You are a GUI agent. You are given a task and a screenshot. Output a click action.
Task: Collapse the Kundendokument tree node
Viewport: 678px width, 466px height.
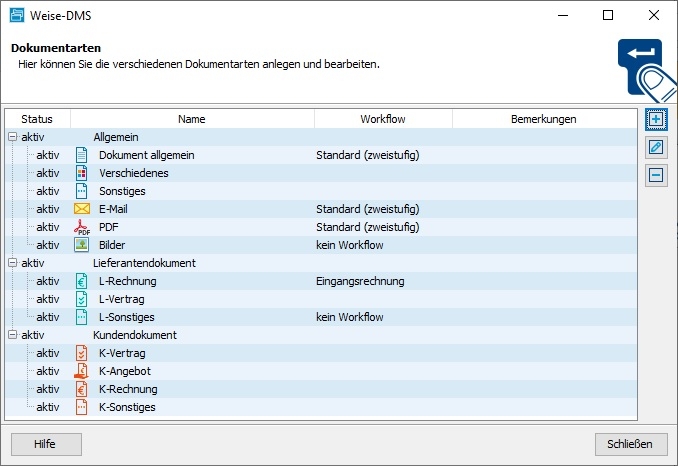(x=12, y=335)
